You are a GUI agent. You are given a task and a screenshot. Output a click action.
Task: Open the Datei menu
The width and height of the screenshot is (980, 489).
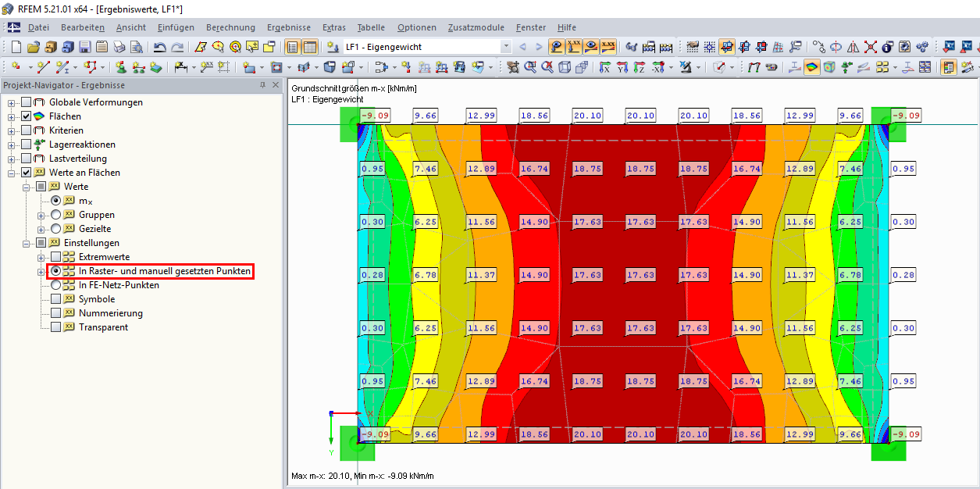[38, 27]
